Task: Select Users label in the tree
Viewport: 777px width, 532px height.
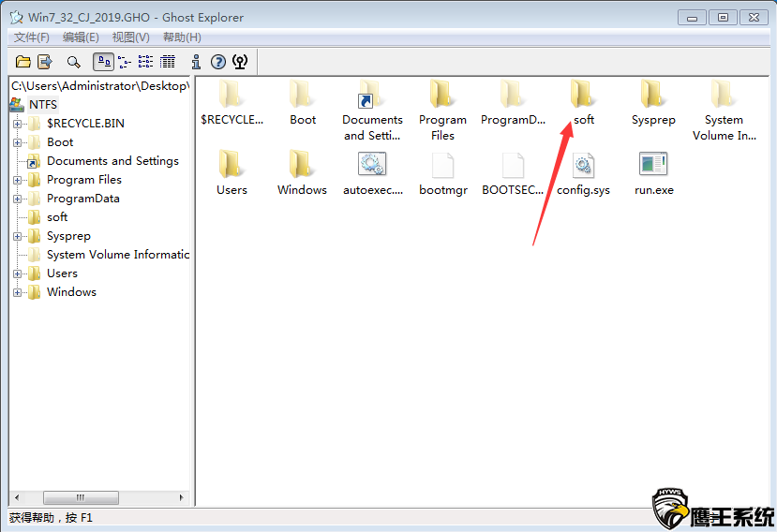Action: (x=62, y=273)
